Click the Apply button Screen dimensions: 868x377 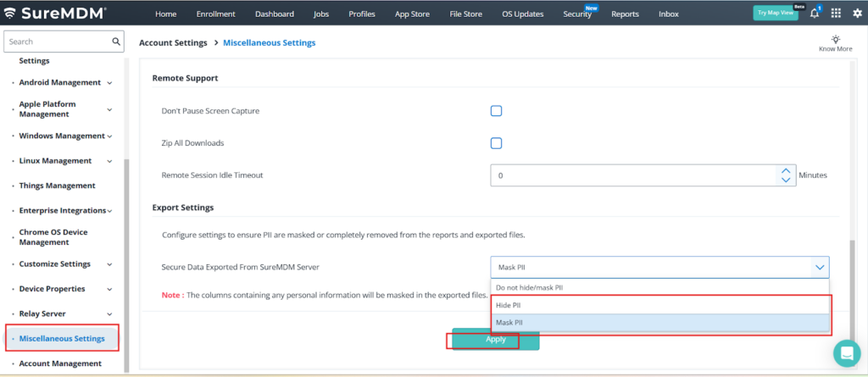point(495,339)
